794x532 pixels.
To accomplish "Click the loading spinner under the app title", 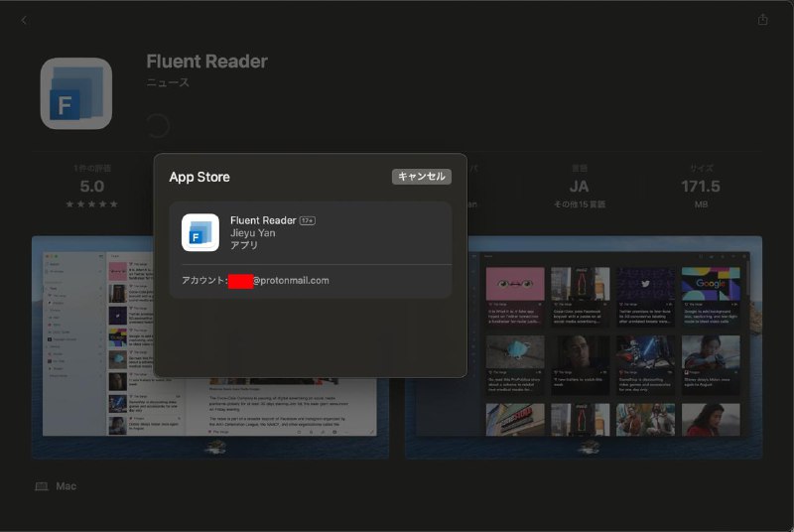I will (x=157, y=126).
